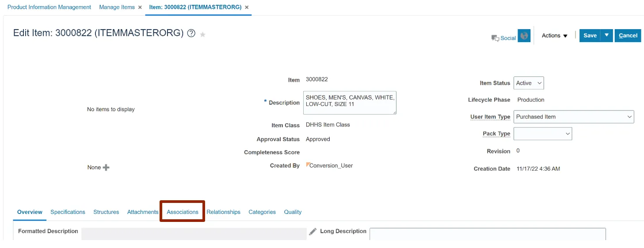644x248 pixels.
Task: Click the Creation Date value 11/17/22 4:36 AM
Action: (538, 169)
